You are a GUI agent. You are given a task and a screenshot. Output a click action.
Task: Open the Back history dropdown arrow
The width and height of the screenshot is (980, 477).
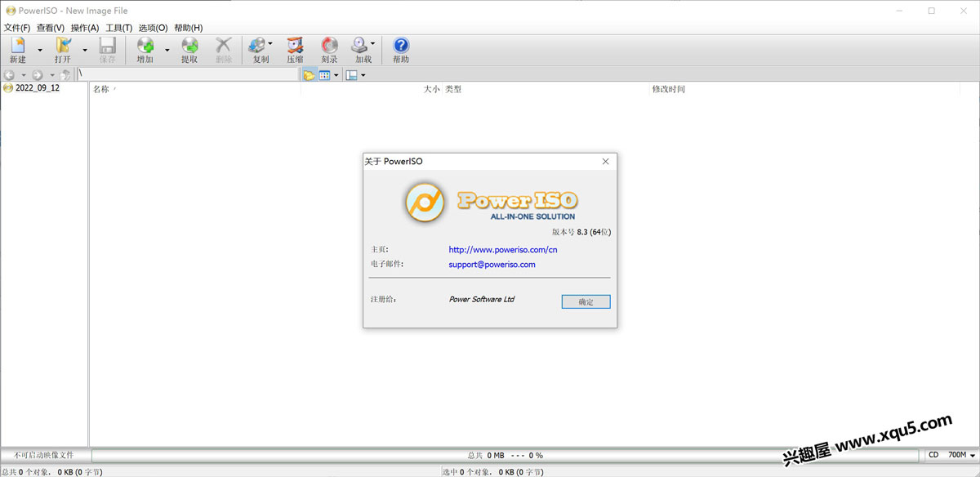pyautogui.click(x=24, y=74)
